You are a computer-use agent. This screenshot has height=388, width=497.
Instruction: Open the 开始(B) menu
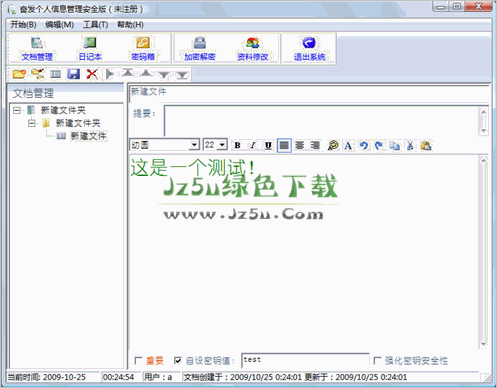[x=23, y=25]
